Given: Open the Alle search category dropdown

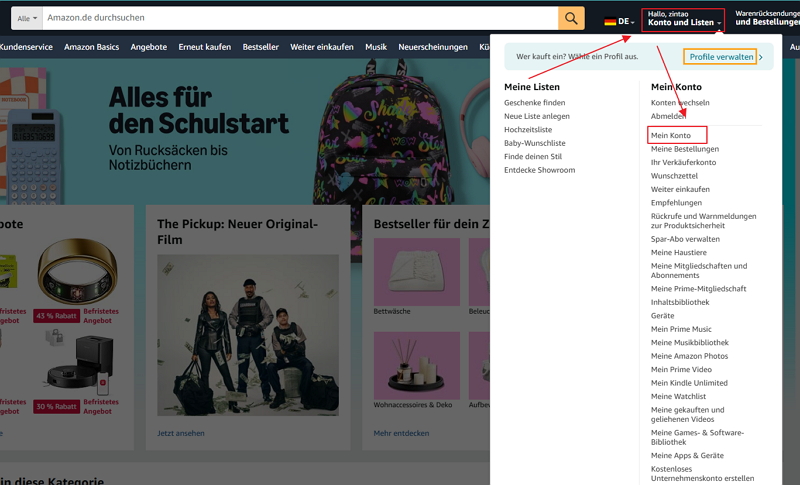Looking at the screenshot, I should point(27,18).
